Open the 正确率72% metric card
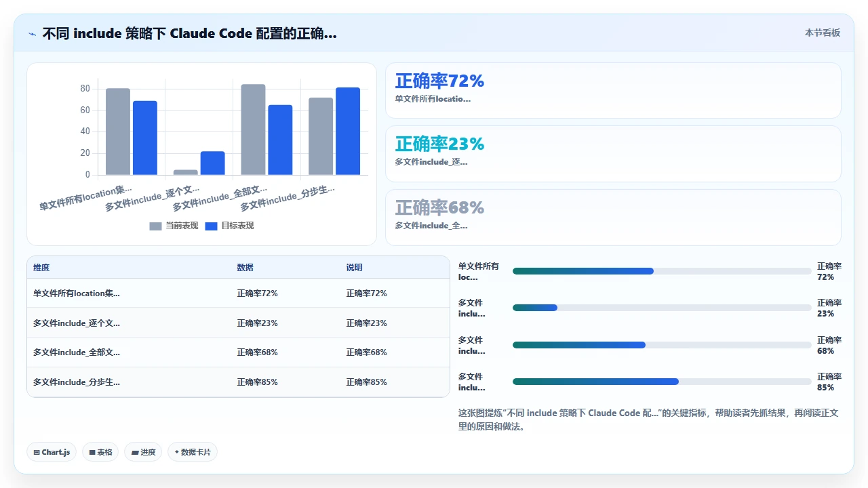868x488 pixels. tap(613, 90)
